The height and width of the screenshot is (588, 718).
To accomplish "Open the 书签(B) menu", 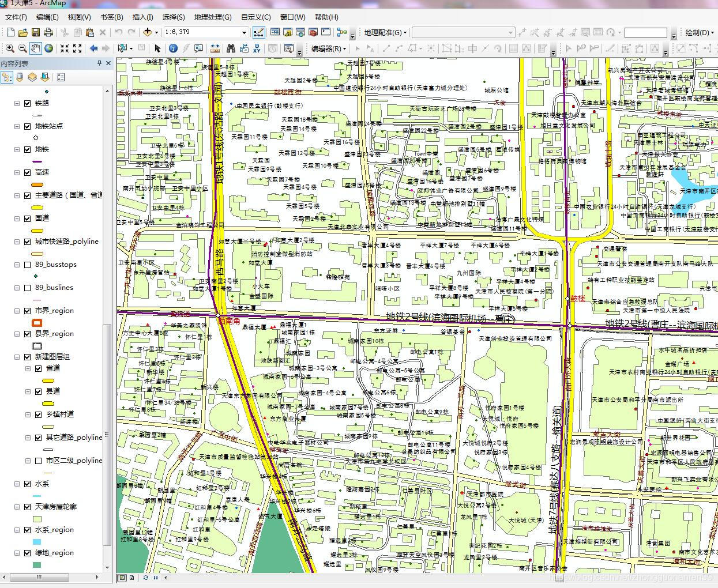I will tap(111, 17).
